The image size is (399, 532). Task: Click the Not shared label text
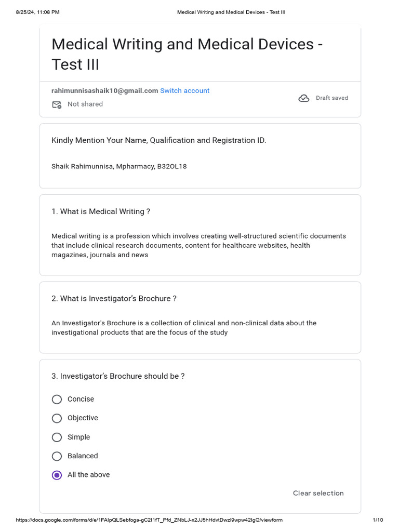[x=85, y=104]
